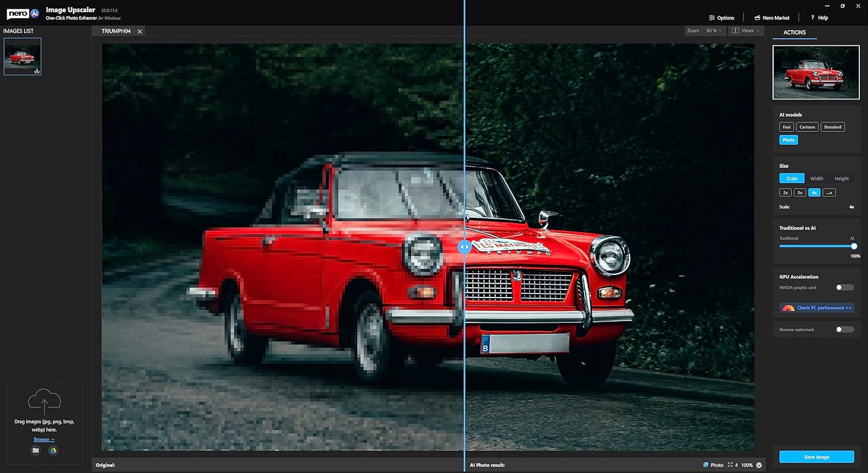
Task: Switch size mode to Width tab
Action: click(816, 178)
